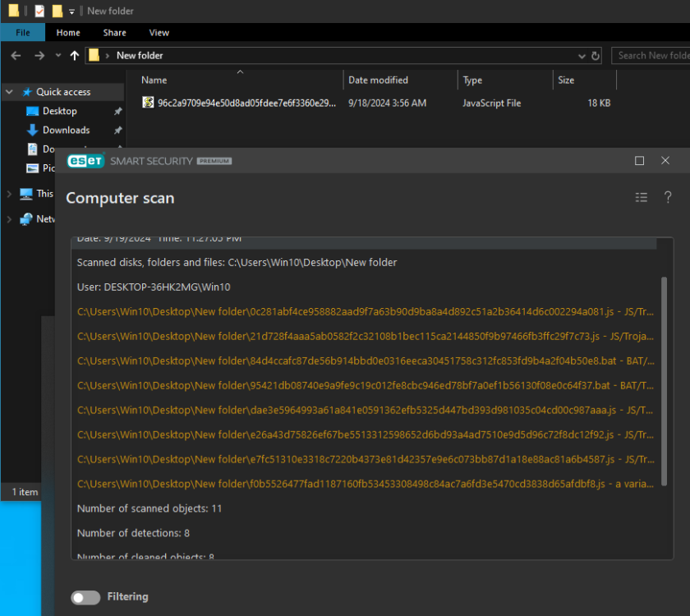Click the Search New folder box
Screen dimensions: 690x616
click(651, 56)
